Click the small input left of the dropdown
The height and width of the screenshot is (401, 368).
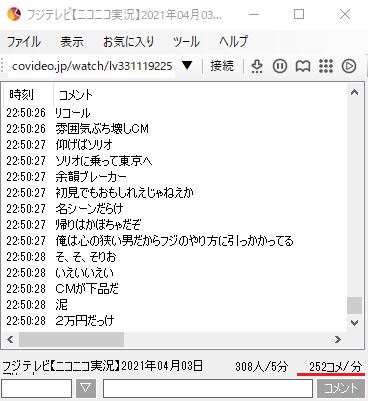36,388
